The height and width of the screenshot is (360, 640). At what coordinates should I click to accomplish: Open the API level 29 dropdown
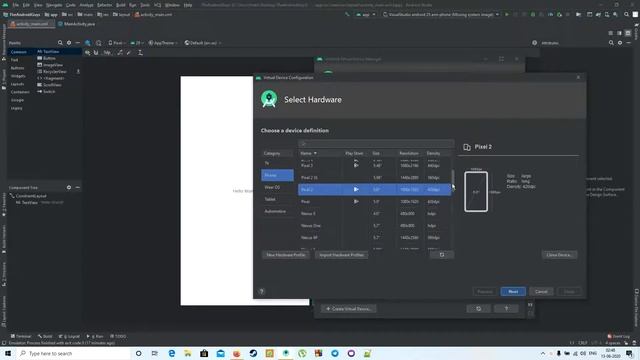tap(136, 43)
